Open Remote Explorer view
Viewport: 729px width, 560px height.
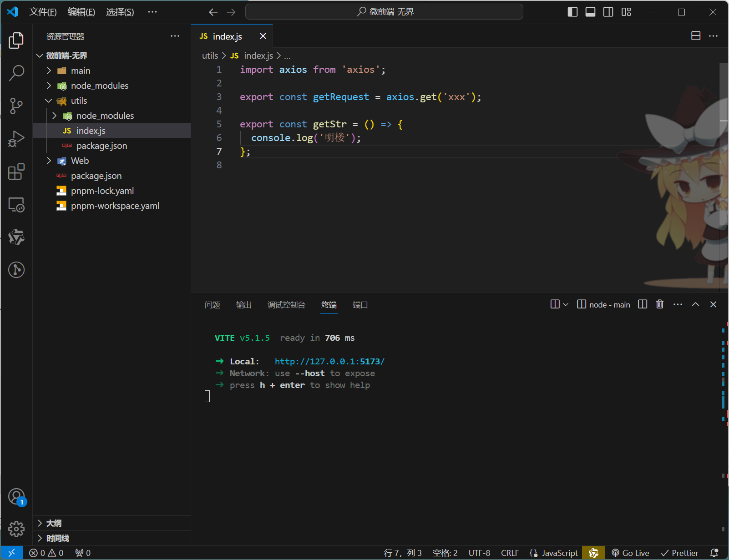(x=16, y=204)
